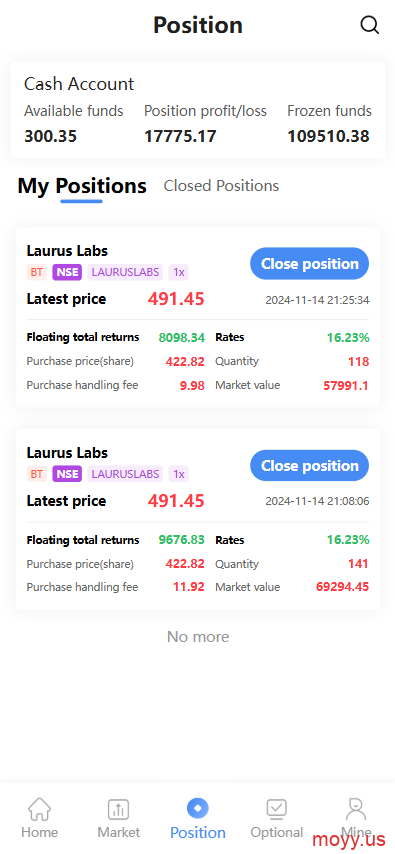This screenshot has height=854, width=395.
Task: Tap LAURUSLABS ticker tag on first card
Action: click(x=125, y=272)
